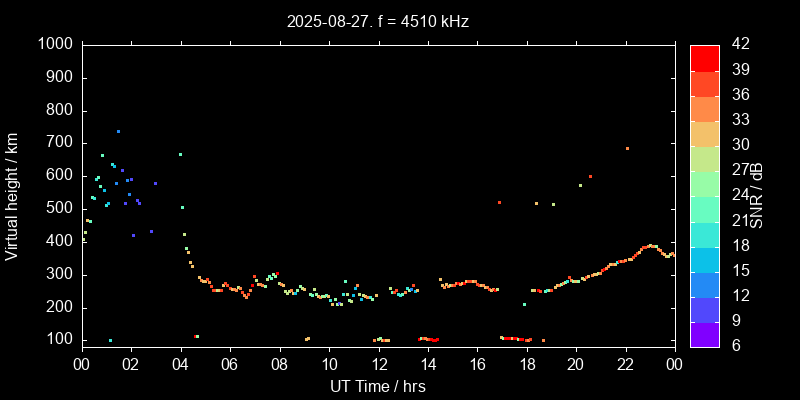
Task: Click the red 39–42 dB colorbar segment
Action: [x=705, y=57]
